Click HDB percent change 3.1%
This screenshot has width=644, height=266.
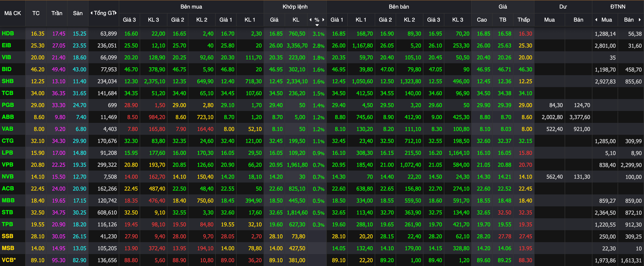318,34
